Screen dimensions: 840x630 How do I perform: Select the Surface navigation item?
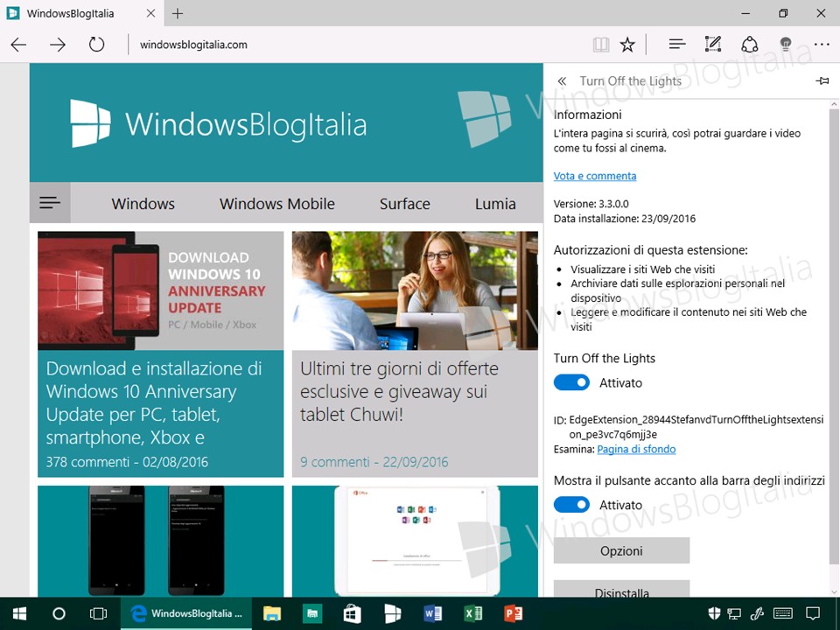[405, 204]
